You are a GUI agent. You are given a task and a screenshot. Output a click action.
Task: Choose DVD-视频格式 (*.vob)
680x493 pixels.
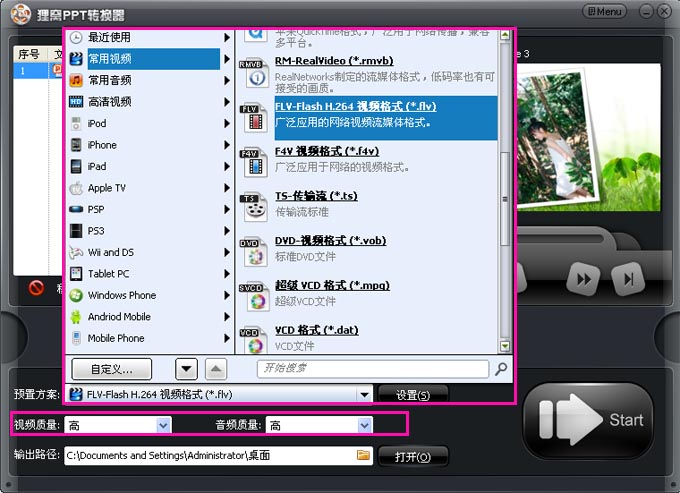(330, 241)
